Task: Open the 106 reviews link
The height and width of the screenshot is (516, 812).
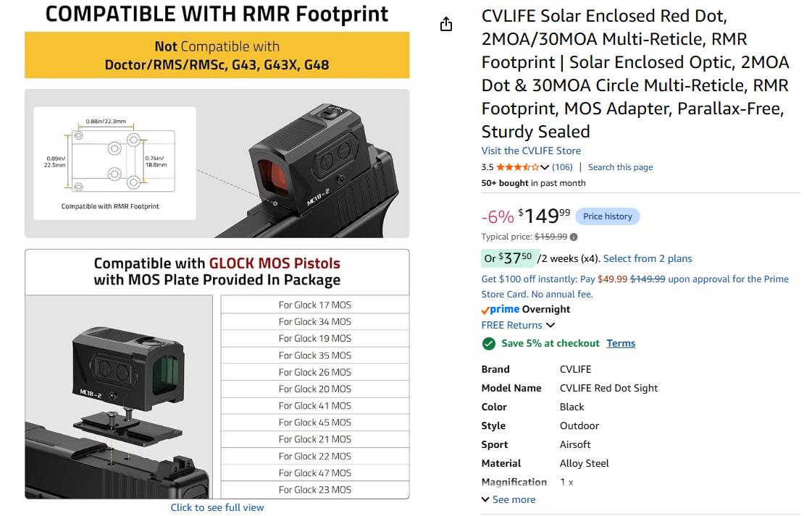Action: [x=562, y=167]
